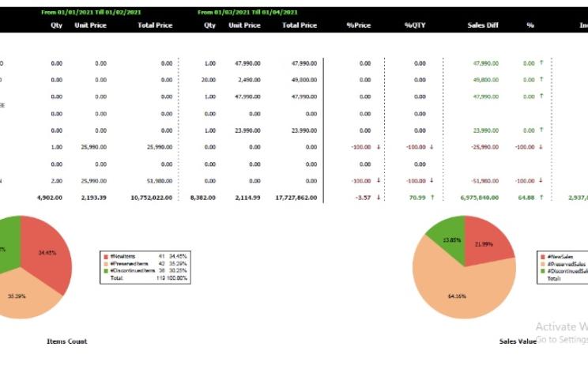Click the '#DiscontinuedItems' legend label

(132, 270)
